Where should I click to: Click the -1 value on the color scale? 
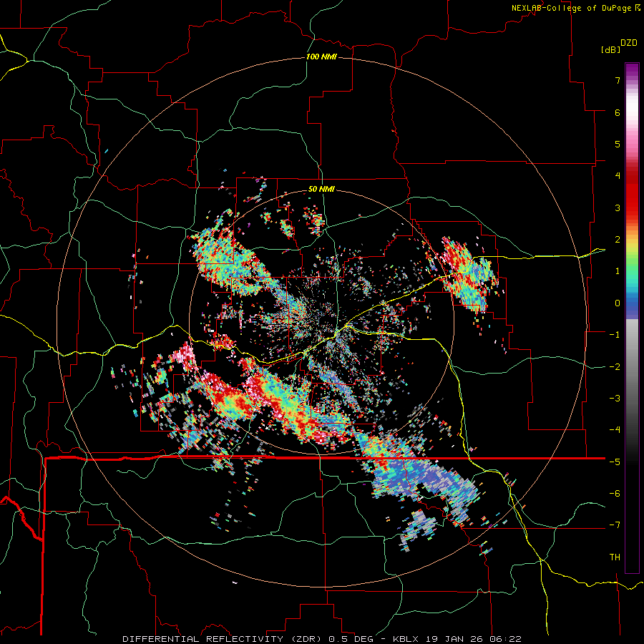coord(615,335)
